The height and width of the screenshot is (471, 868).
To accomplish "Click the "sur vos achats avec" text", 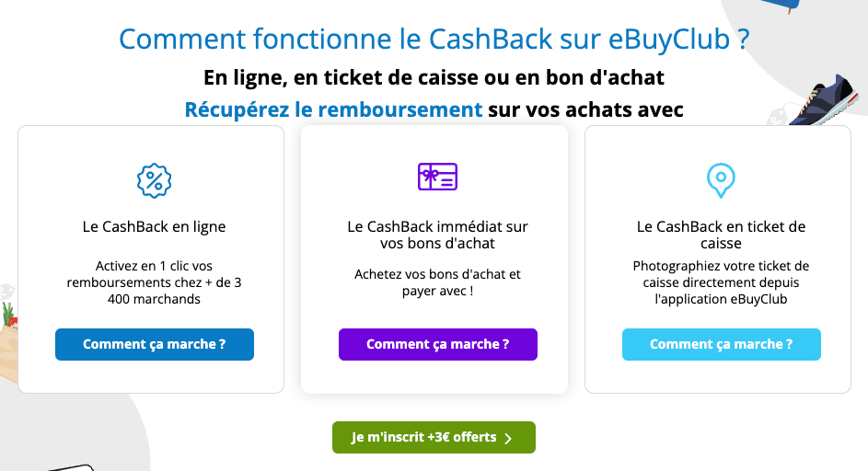I will pos(585,109).
